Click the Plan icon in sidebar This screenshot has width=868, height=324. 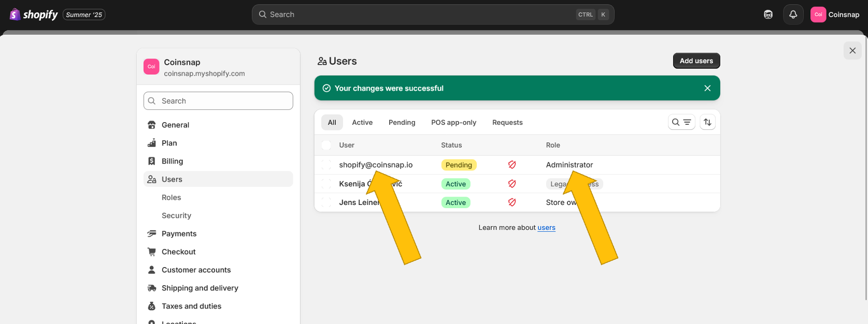click(152, 143)
